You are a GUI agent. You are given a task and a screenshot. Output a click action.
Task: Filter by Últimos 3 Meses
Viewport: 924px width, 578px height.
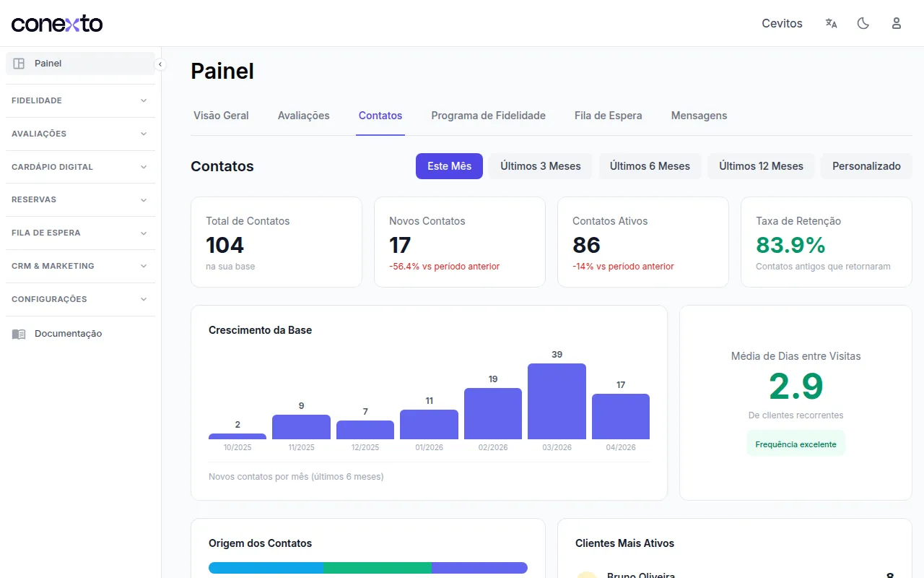point(541,166)
